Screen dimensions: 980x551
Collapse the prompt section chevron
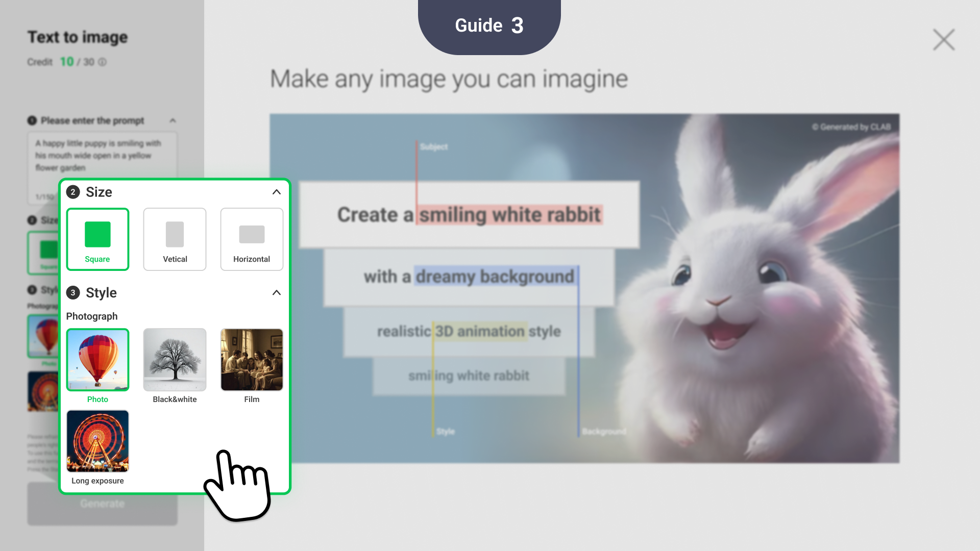tap(173, 121)
